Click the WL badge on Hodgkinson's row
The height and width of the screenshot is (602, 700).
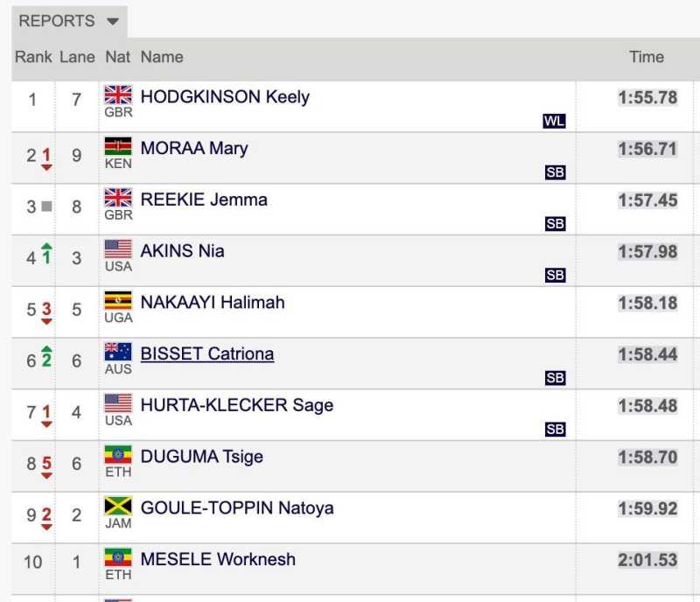(x=554, y=122)
